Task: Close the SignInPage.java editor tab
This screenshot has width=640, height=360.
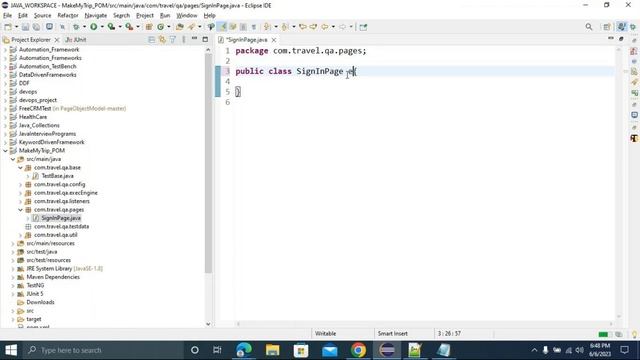Action: 274,40
